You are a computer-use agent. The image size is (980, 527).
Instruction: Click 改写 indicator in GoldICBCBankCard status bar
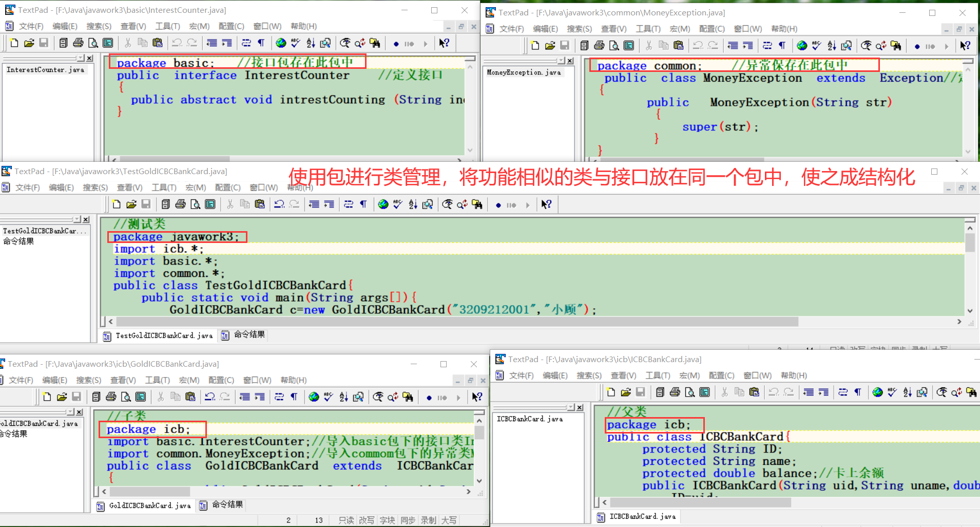pos(367,520)
